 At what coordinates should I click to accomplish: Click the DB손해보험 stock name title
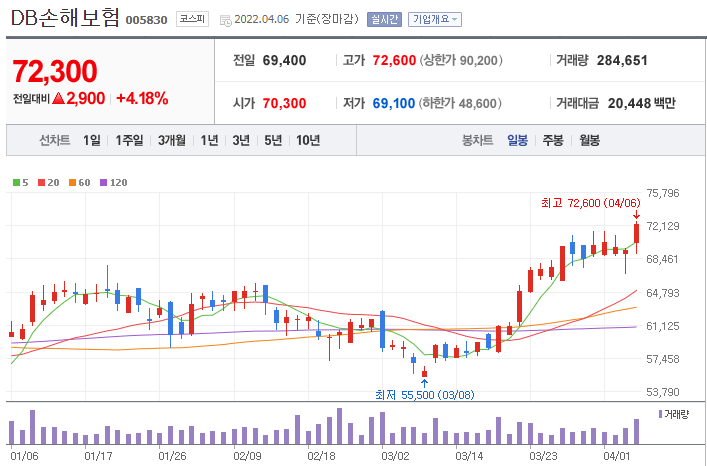(65, 18)
